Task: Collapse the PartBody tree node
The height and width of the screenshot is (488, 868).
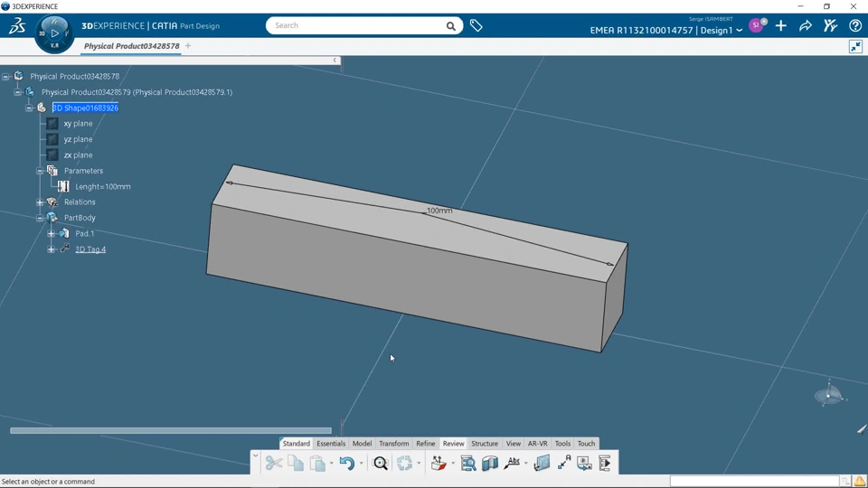Action: 40,218
